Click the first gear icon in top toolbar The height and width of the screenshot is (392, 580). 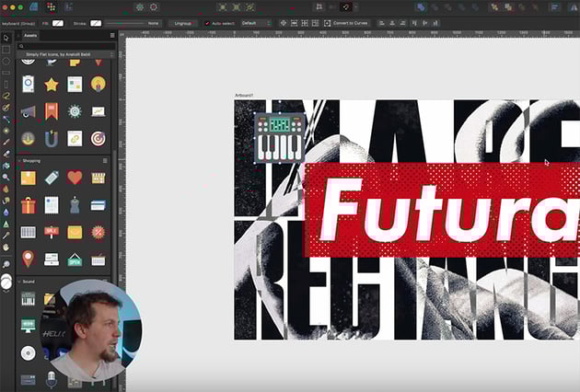[x=139, y=7]
